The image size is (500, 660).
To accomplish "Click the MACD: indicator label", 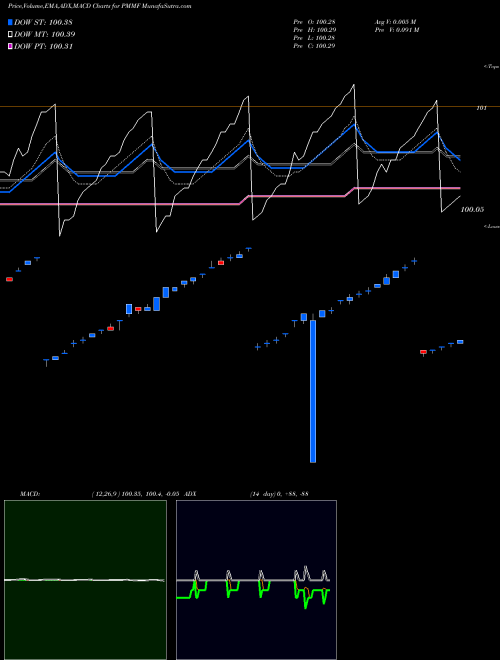I will [30, 494].
